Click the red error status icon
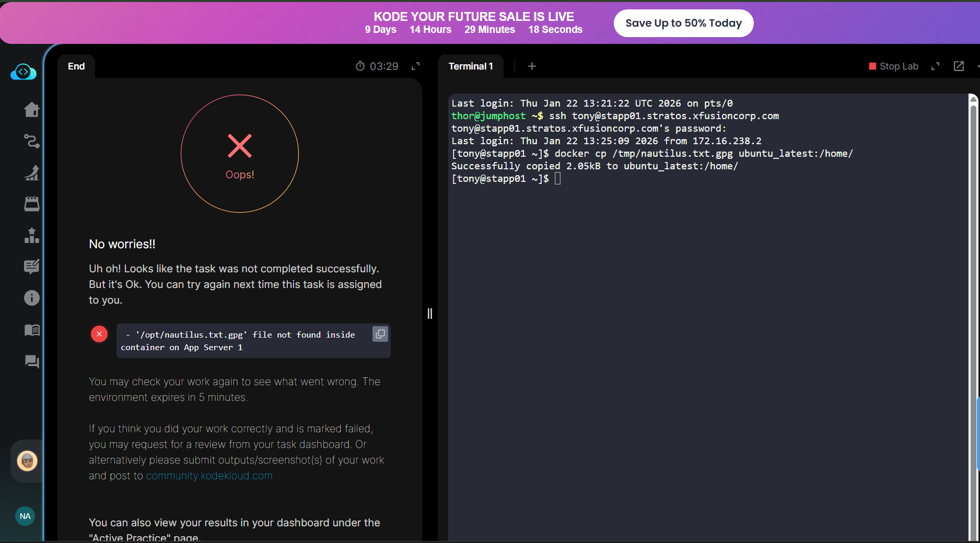Screen dimensions: 980x543 click(x=99, y=334)
